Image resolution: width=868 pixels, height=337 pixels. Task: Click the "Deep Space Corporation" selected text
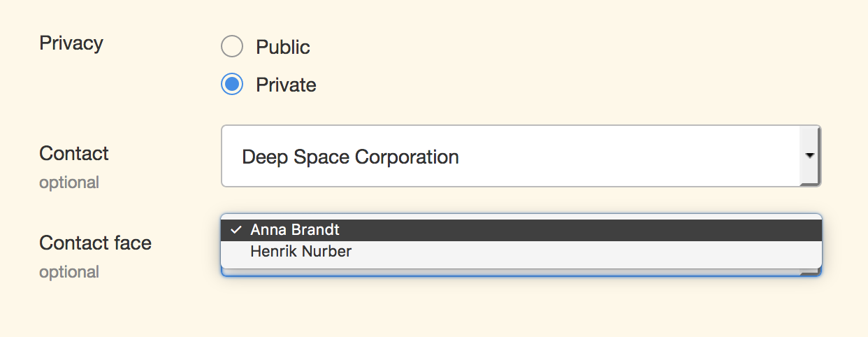point(350,157)
